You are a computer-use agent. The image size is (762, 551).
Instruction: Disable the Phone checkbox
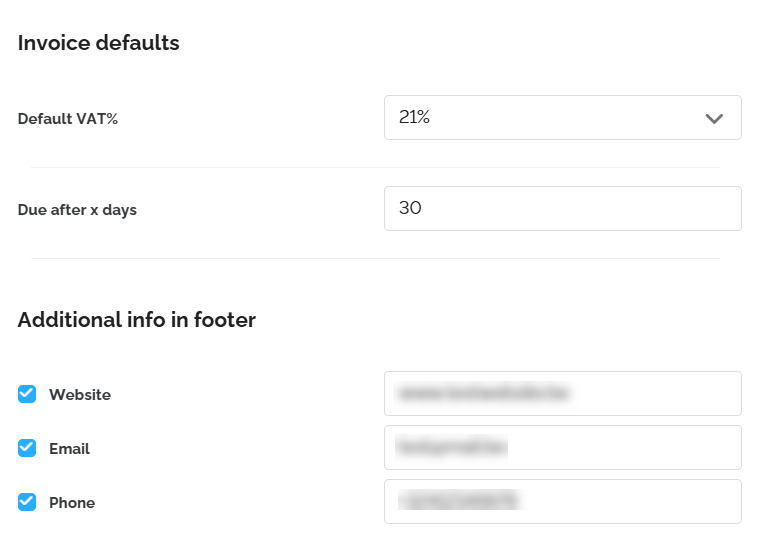pyautogui.click(x=27, y=502)
